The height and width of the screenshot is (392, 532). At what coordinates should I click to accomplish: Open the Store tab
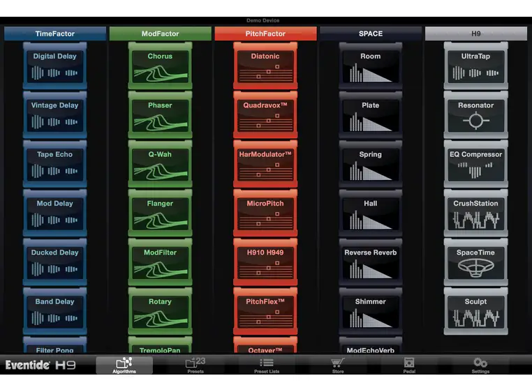pos(338,365)
